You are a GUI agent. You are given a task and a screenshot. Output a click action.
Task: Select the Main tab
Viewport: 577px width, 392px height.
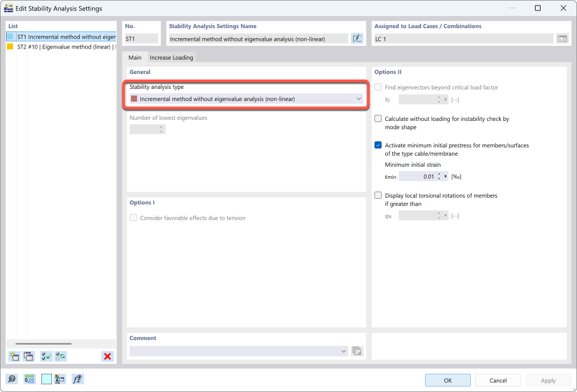(x=135, y=57)
